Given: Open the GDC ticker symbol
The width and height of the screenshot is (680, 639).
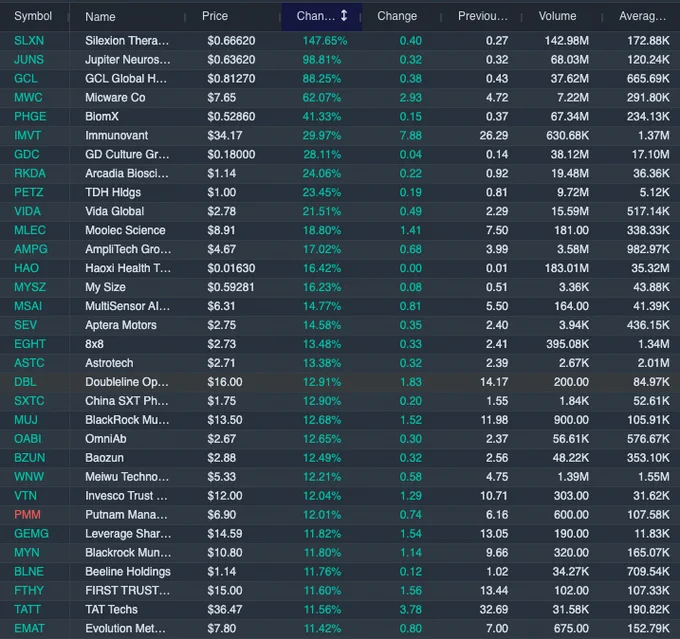Looking at the screenshot, I should [26, 154].
